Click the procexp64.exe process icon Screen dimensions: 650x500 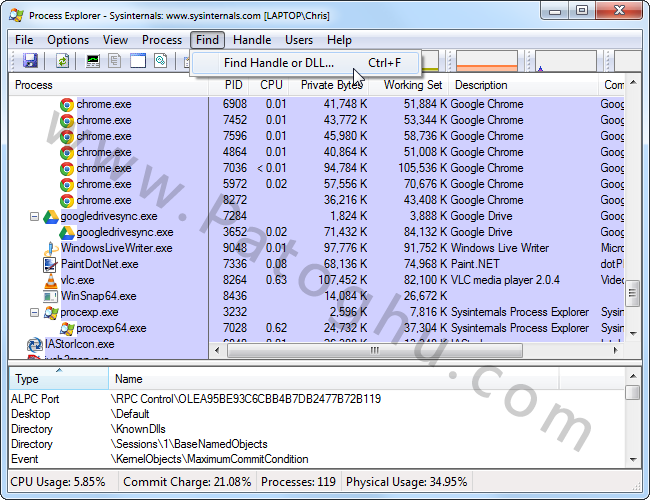click(x=67, y=329)
